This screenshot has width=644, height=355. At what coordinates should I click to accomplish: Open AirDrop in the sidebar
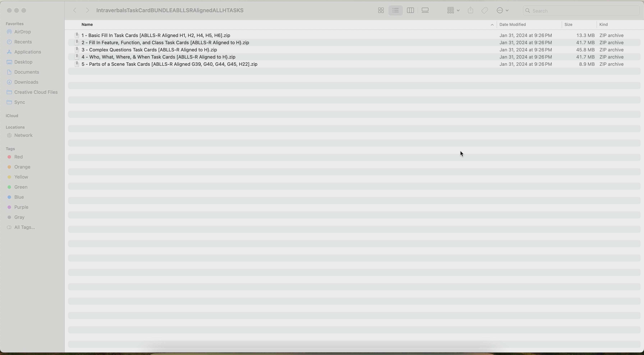click(22, 32)
